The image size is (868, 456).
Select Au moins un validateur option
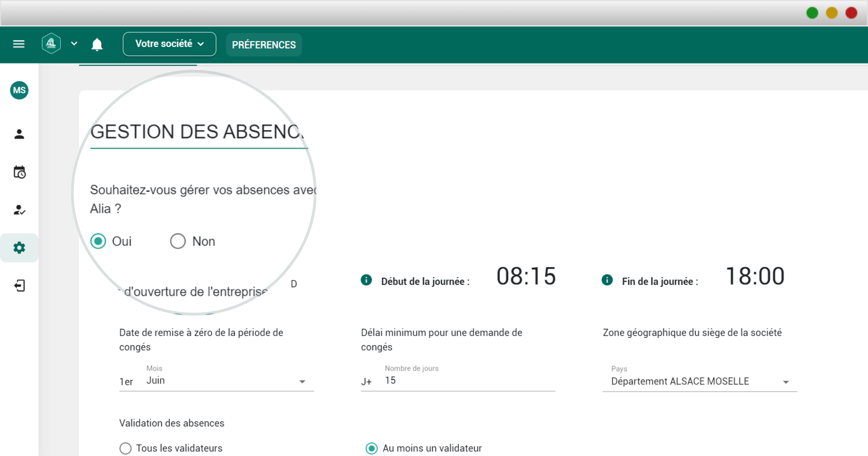click(x=372, y=448)
